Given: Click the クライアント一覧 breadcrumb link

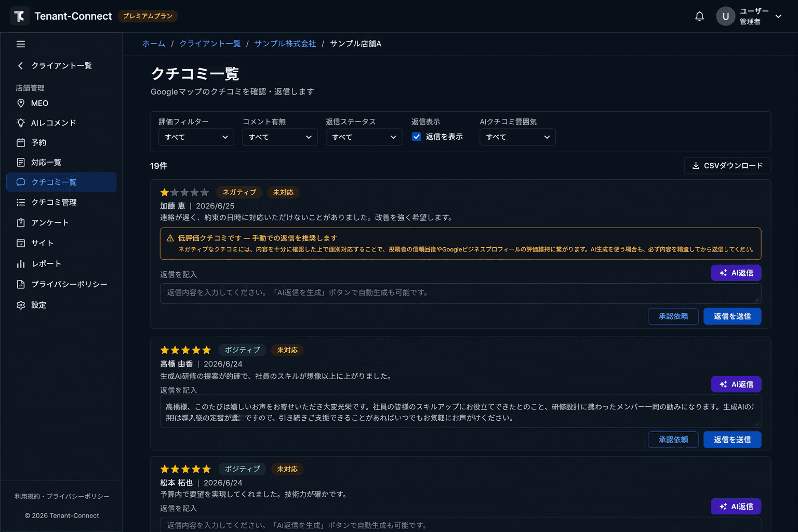Looking at the screenshot, I should (x=210, y=44).
